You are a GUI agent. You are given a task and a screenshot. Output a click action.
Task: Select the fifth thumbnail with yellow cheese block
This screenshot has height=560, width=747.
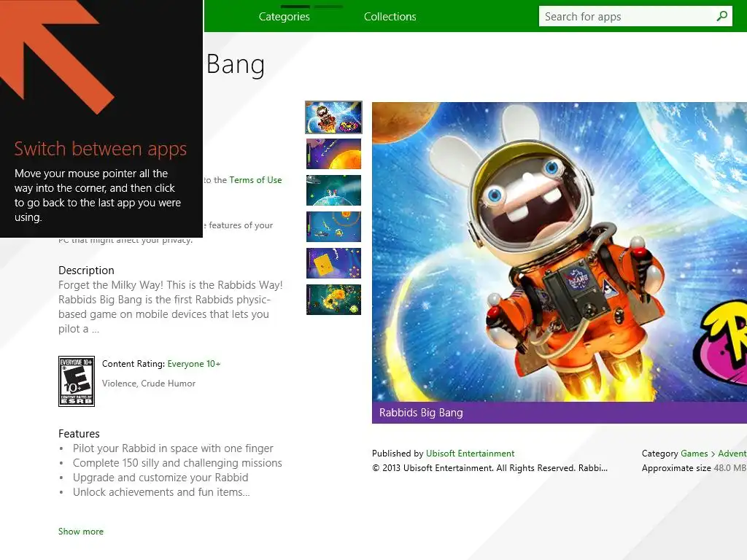click(x=333, y=262)
